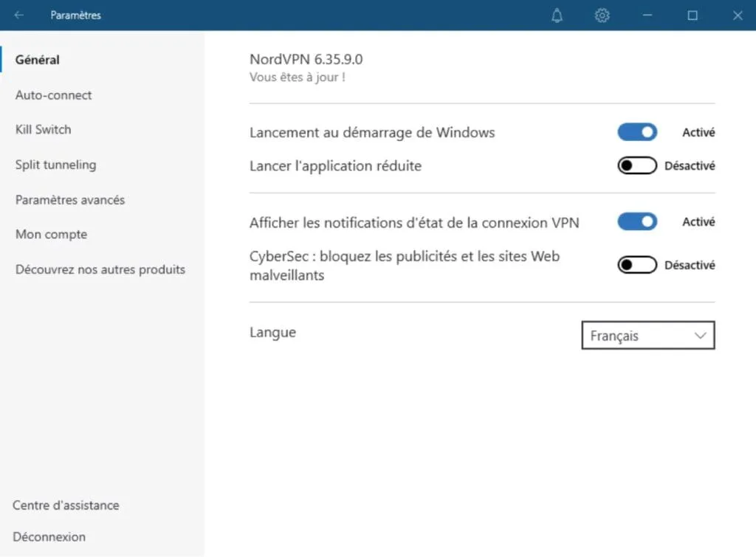Click Déconnexion to log out
The width and height of the screenshot is (756, 557).
[49, 537]
